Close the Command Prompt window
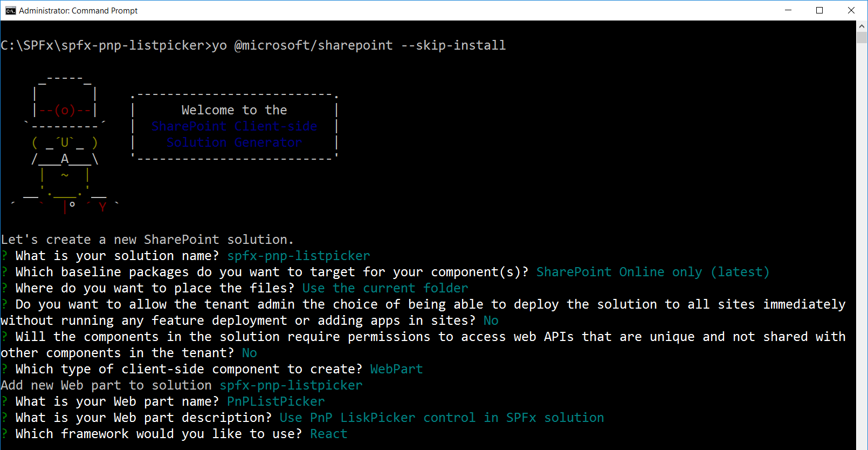The width and height of the screenshot is (868, 450). click(x=851, y=10)
